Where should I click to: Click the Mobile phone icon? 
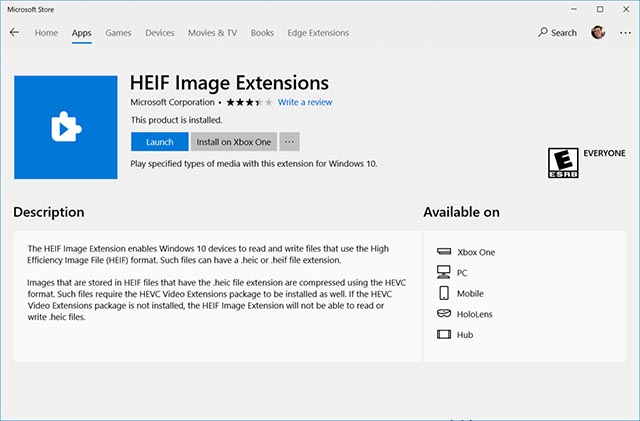[x=444, y=293]
